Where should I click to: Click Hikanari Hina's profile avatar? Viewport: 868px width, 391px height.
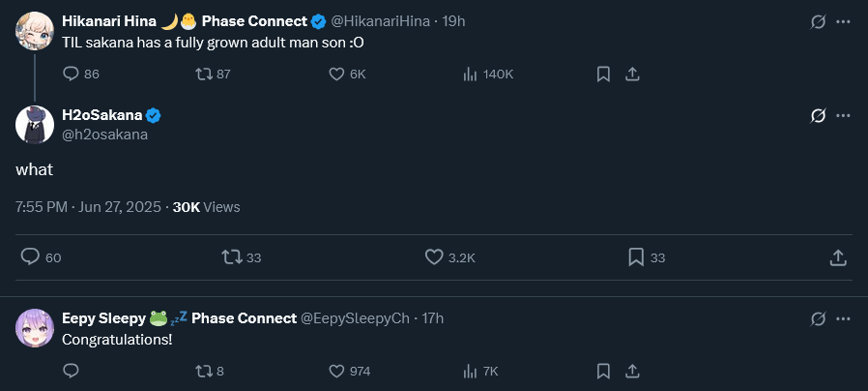point(35,30)
